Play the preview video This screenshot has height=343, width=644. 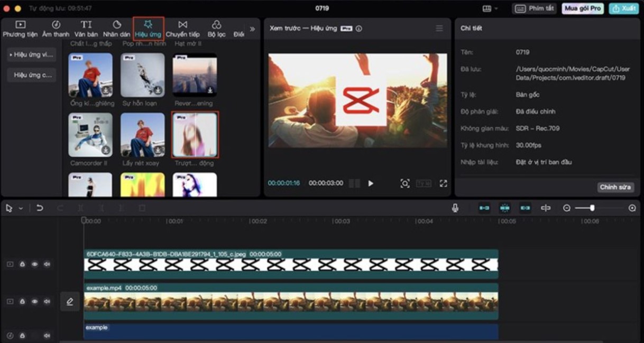click(x=371, y=183)
